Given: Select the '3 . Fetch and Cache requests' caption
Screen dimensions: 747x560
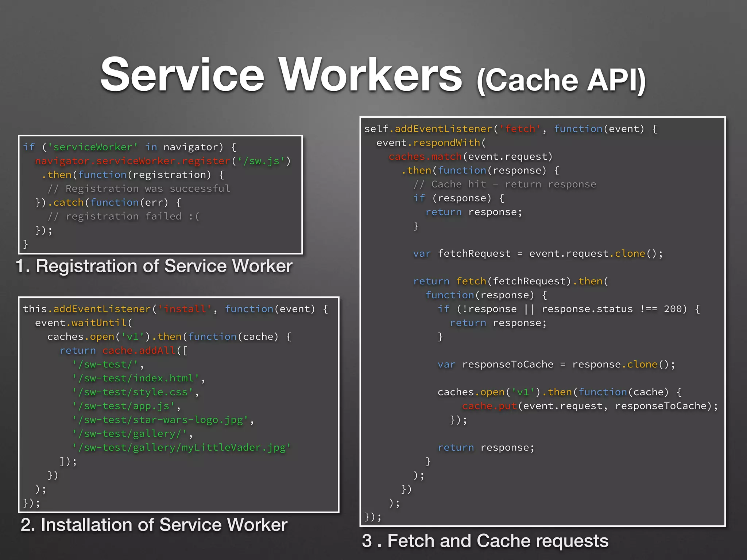Looking at the screenshot, I should (485, 541).
